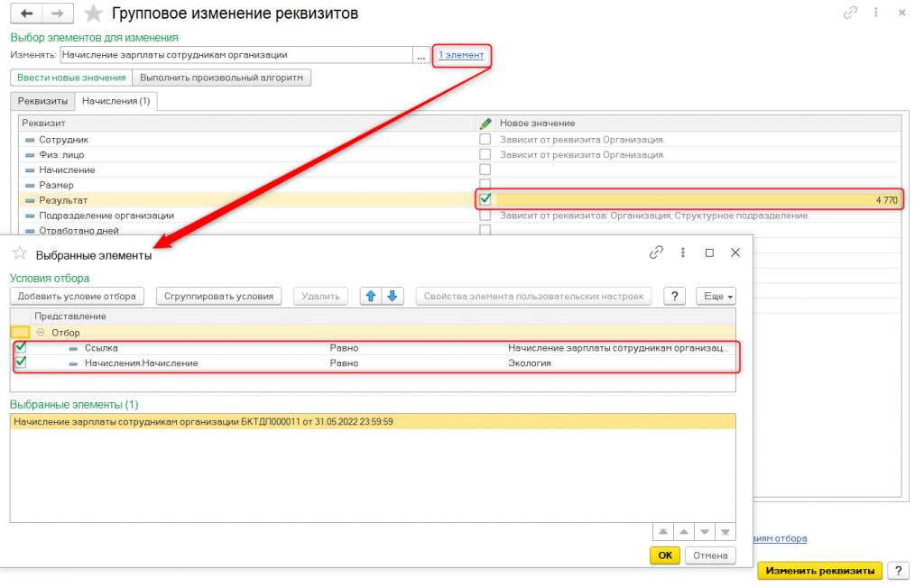This screenshot has width=924, height=587.
Task: Move filter condition down with blue arrow
Action: tap(393, 296)
